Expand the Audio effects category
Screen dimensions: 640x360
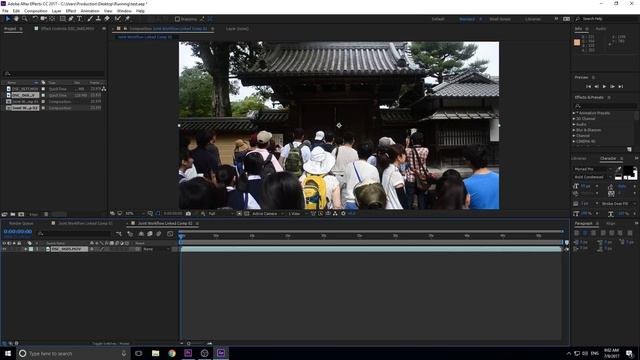point(574,124)
